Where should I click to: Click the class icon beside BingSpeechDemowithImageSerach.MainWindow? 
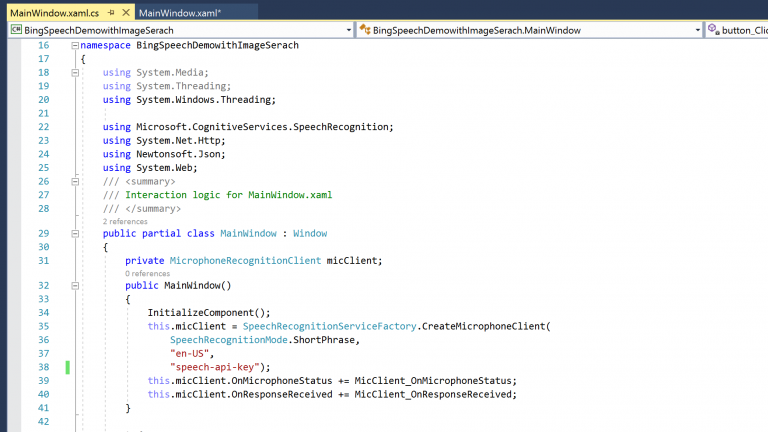[x=364, y=30]
